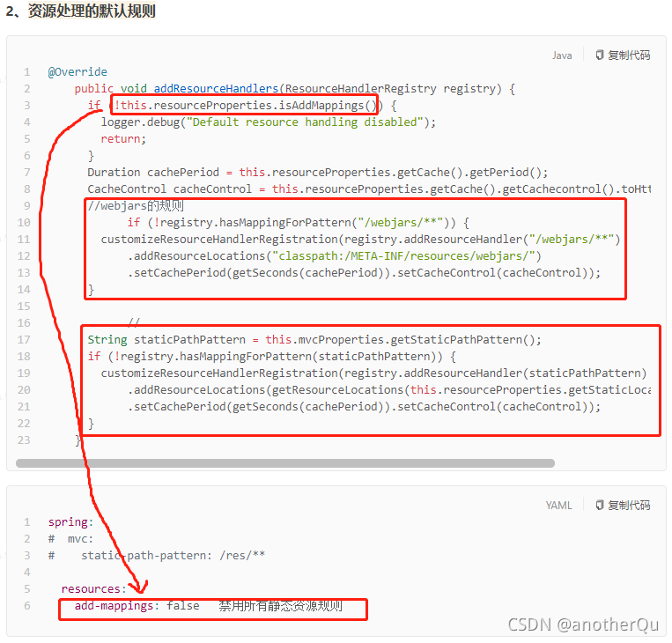
Task: Click the !this.resourceProperties.isAddMappings() condition
Action: tap(245, 106)
